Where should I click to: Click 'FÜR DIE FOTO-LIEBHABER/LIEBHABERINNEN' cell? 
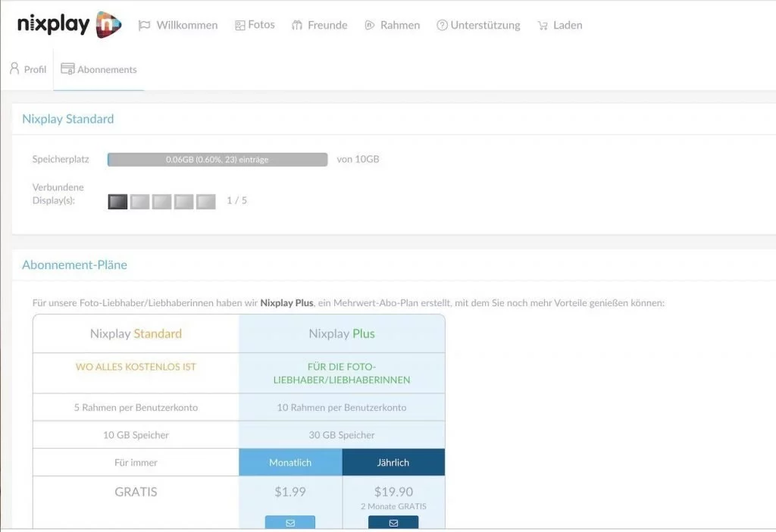tap(342, 373)
